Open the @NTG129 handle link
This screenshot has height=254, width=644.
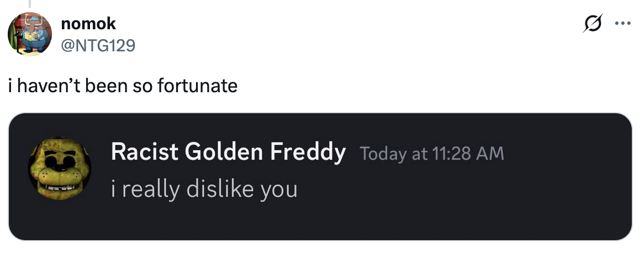[x=98, y=44]
